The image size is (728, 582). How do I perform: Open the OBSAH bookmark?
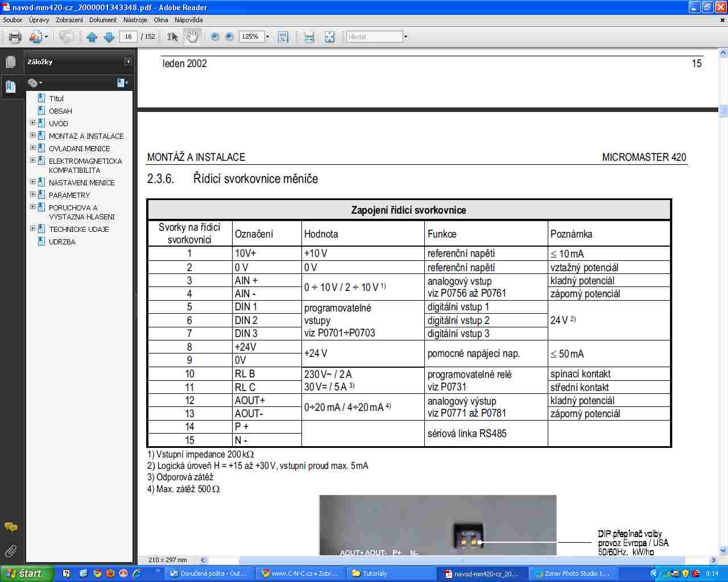60,111
